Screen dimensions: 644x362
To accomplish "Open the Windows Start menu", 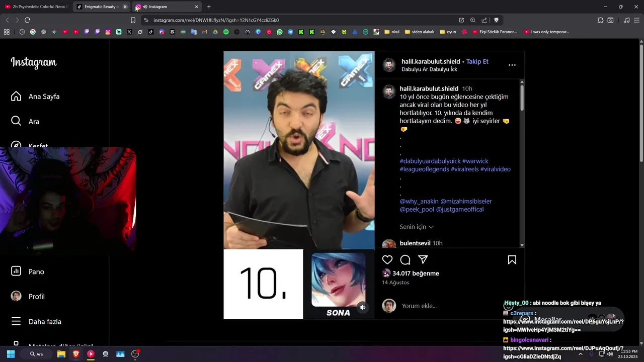I will tap(11, 354).
